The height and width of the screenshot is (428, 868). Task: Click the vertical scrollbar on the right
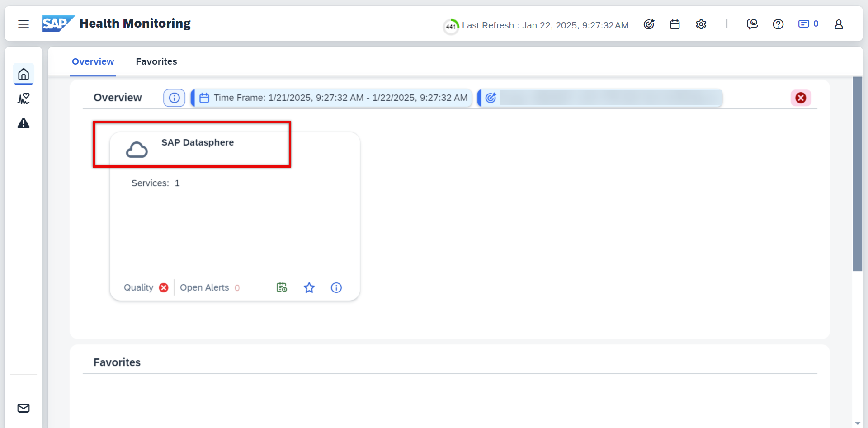tap(857, 174)
